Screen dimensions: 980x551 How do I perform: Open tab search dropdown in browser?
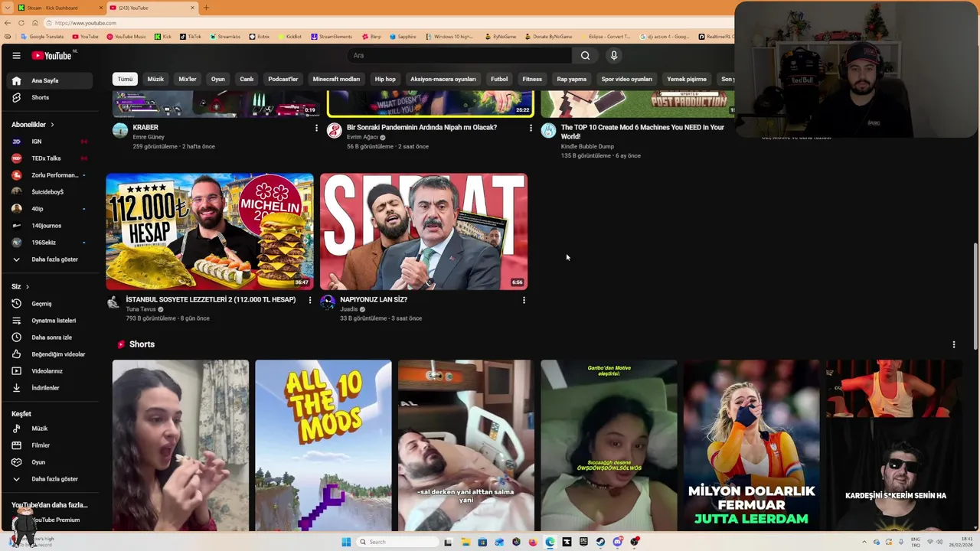[x=7, y=8]
